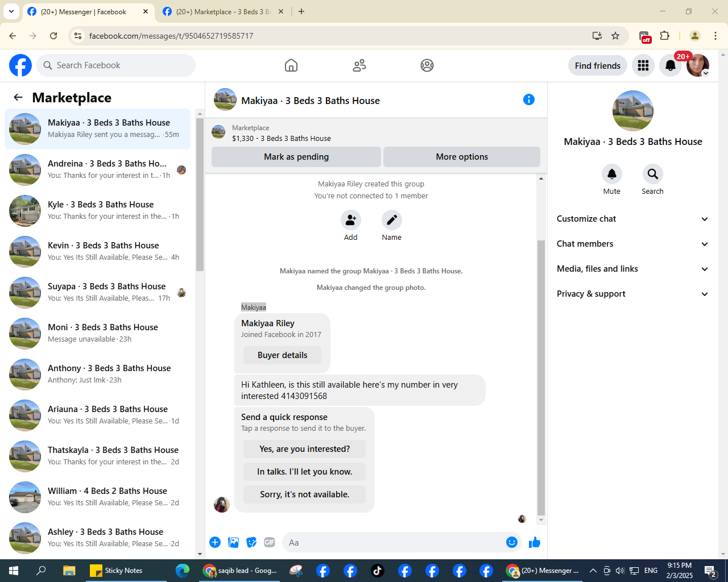Open the emoji picker in message box
This screenshot has width=728, height=582.
(512, 542)
